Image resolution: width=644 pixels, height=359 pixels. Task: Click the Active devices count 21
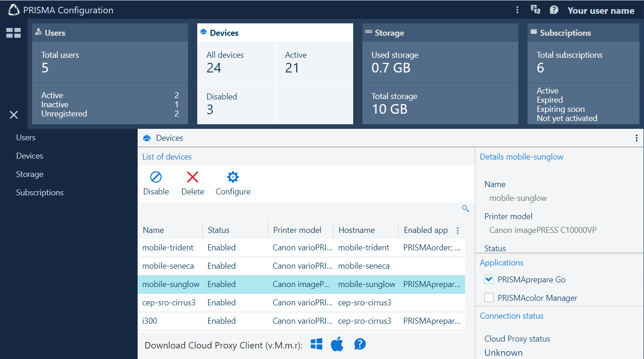(292, 68)
